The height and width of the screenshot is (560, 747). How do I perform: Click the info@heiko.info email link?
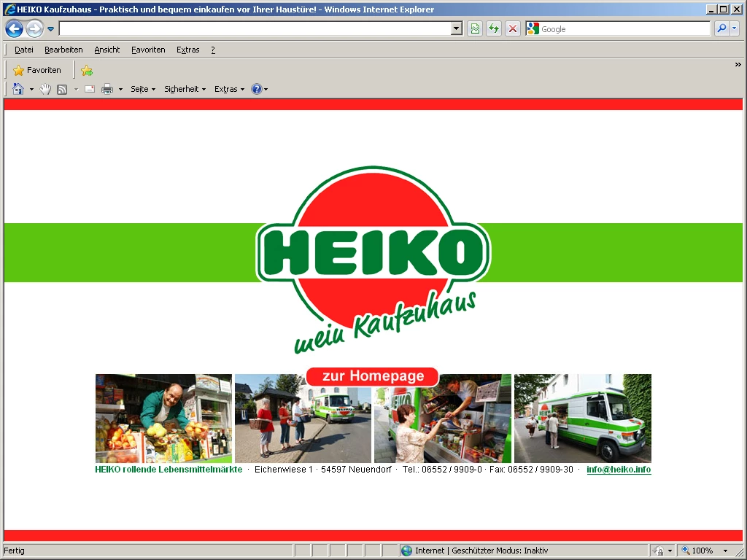click(619, 470)
